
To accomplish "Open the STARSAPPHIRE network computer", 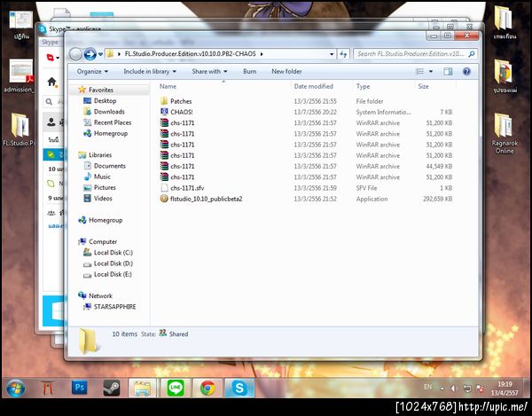I will 114,307.
